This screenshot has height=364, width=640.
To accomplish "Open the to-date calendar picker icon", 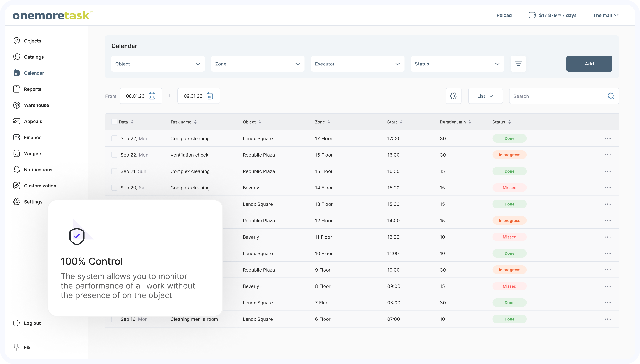I will pos(209,96).
